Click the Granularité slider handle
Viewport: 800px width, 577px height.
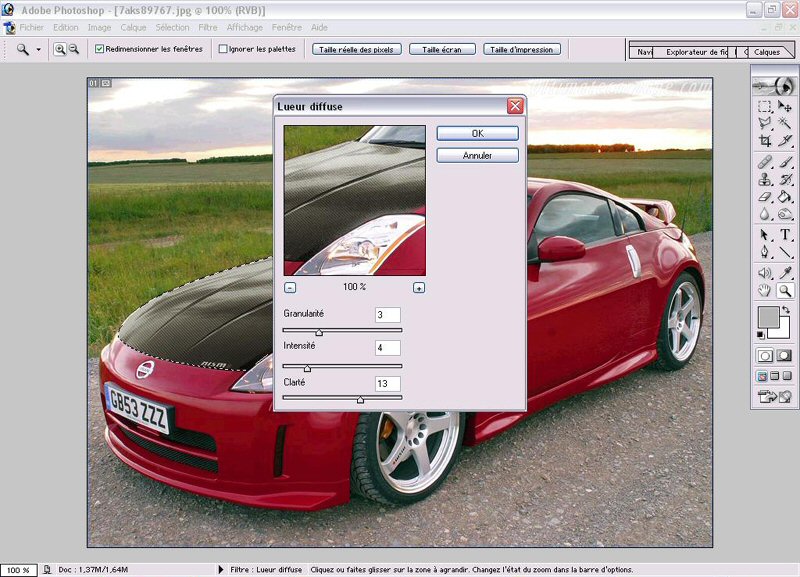tap(319, 333)
